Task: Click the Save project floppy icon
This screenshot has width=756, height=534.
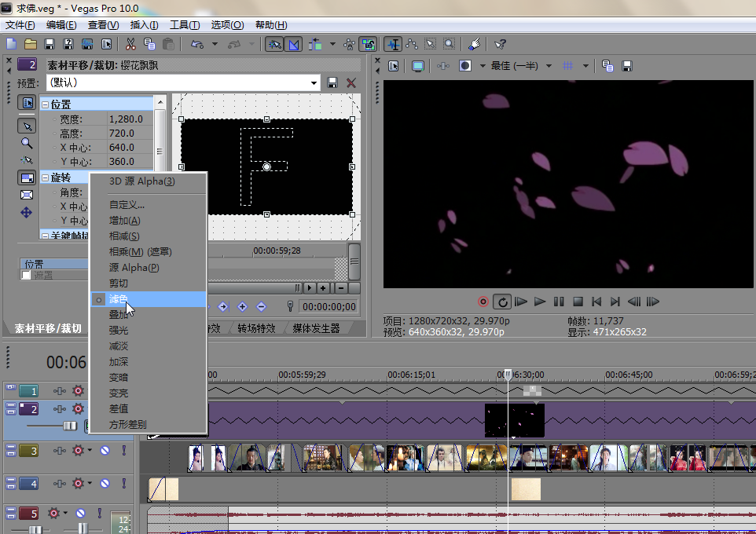Action: (50, 44)
